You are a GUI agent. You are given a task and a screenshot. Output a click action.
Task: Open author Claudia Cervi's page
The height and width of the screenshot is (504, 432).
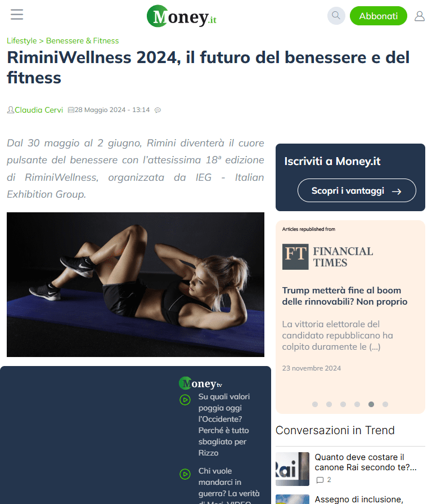coord(38,110)
